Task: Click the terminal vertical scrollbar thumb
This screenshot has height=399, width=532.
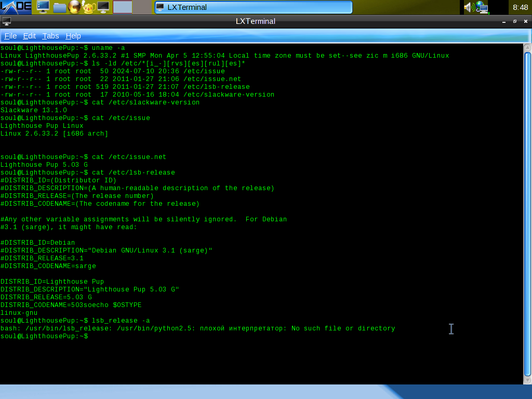Action: click(527, 214)
